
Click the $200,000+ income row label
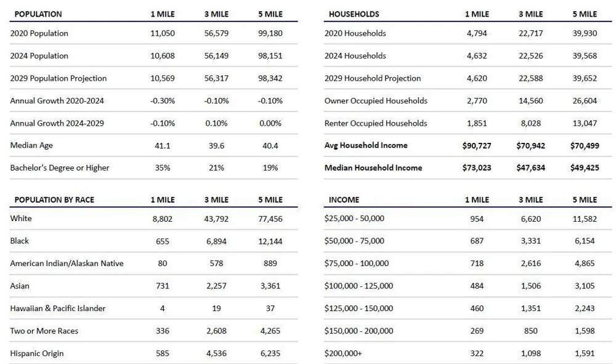point(343,354)
